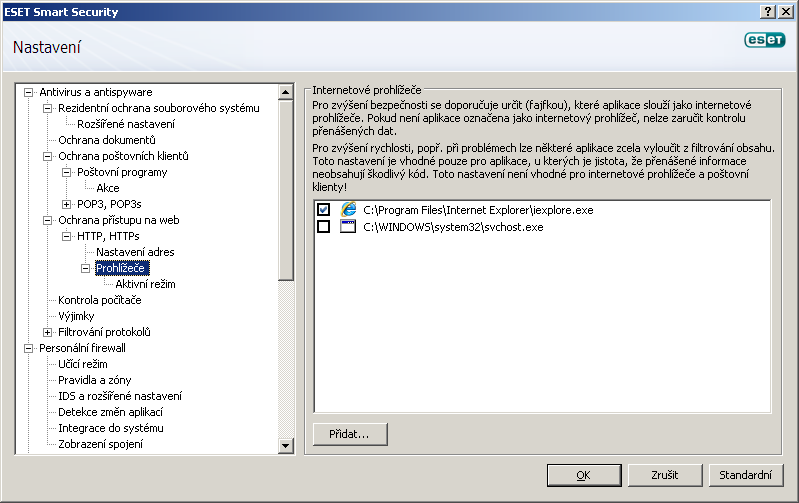This screenshot has width=799, height=503.
Task: Collapse the Personální firewall node
Action: point(29,348)
